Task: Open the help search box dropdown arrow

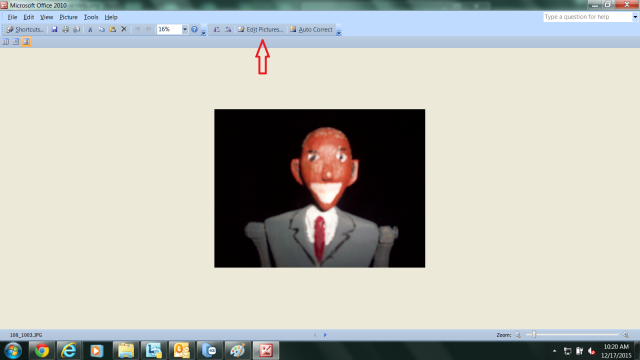Action: (635, 17)
